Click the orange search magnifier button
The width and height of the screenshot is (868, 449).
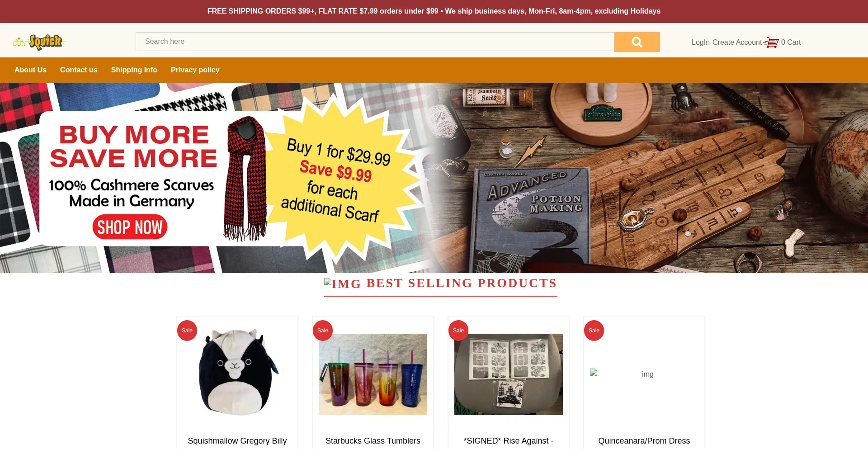coord(637,42)
